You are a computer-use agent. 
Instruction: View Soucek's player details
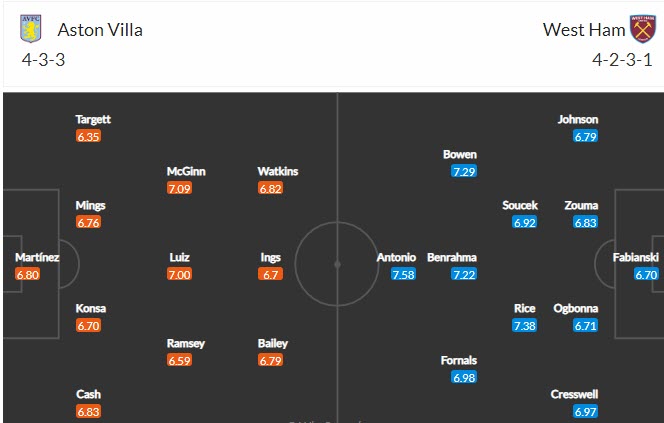click(520, 205)
